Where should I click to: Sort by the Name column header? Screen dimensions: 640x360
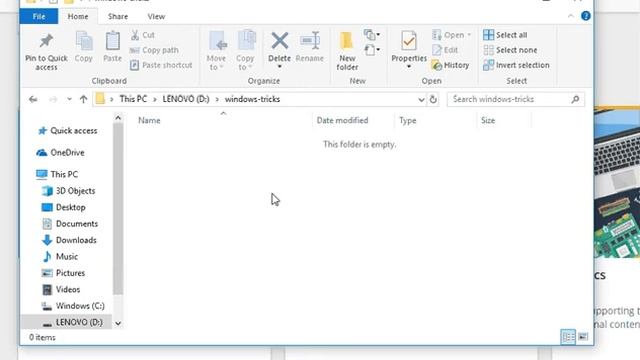[x=149, y=120]
